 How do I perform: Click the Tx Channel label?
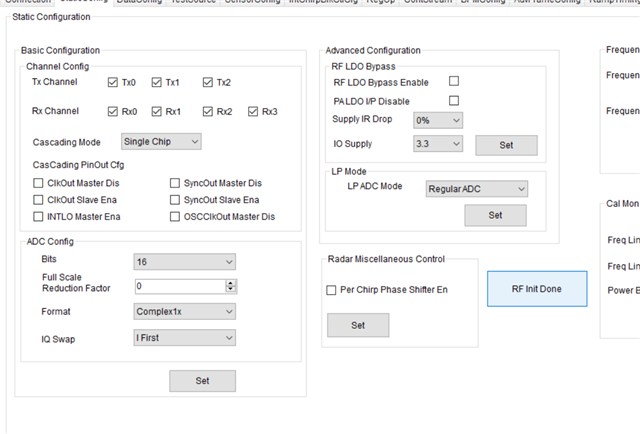(55, 82)
